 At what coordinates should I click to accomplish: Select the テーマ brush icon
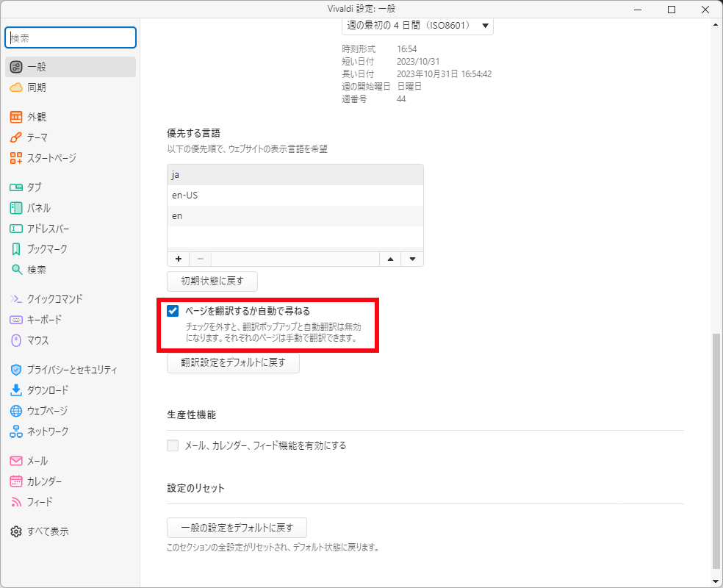[16, 137]
